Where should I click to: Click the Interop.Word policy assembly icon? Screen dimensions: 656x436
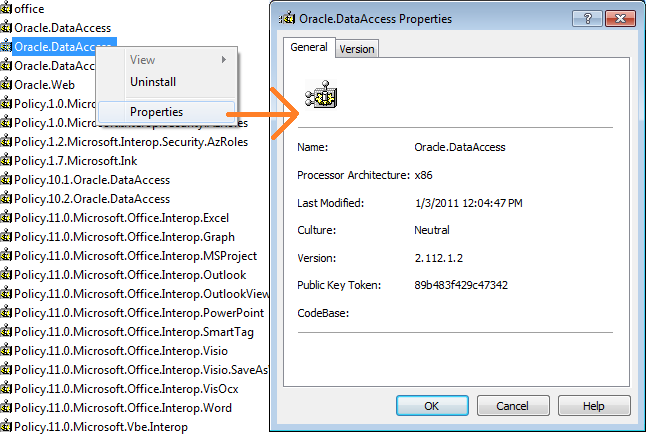(6, 408)
